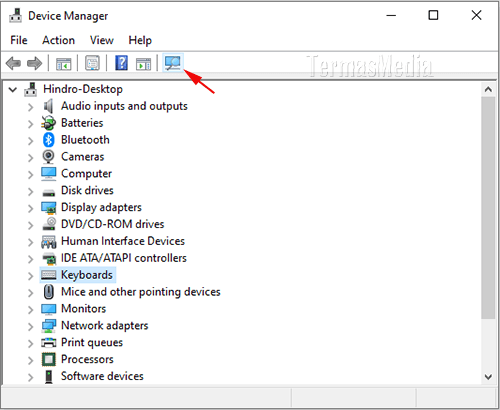Click the Disk drives icon
The image size is (500, 410).
click(49, 192)
